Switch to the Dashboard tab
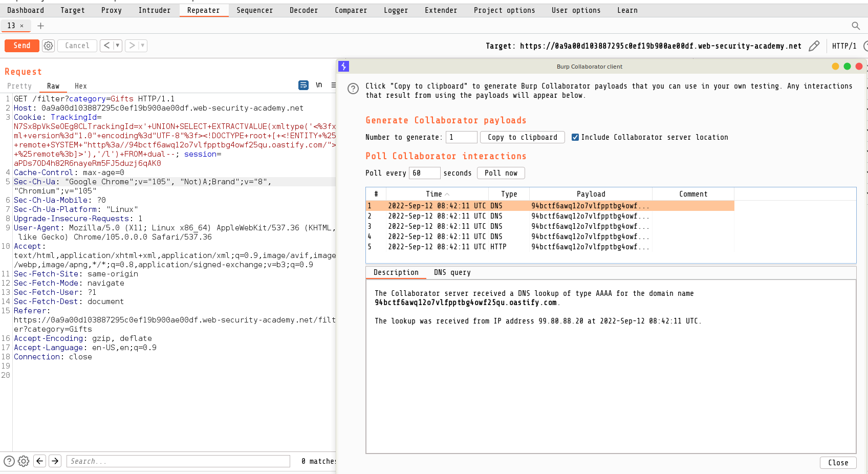This screenshot has width=868, height=474. coord(26,10)
